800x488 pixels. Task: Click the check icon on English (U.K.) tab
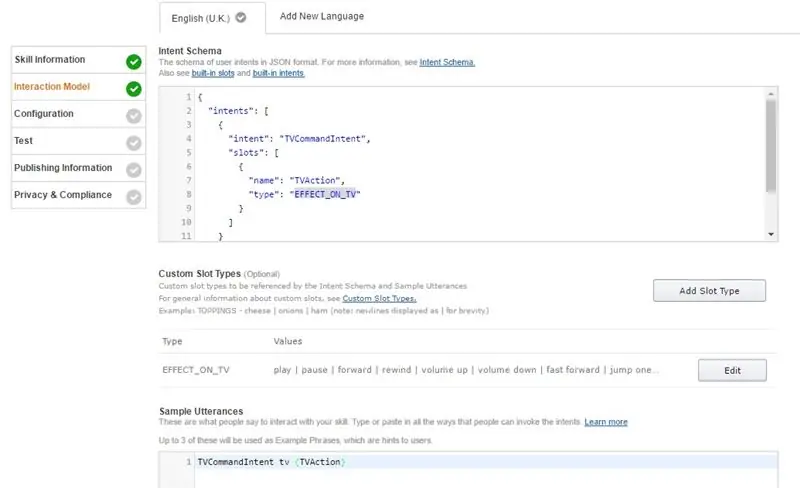[241, 17]
